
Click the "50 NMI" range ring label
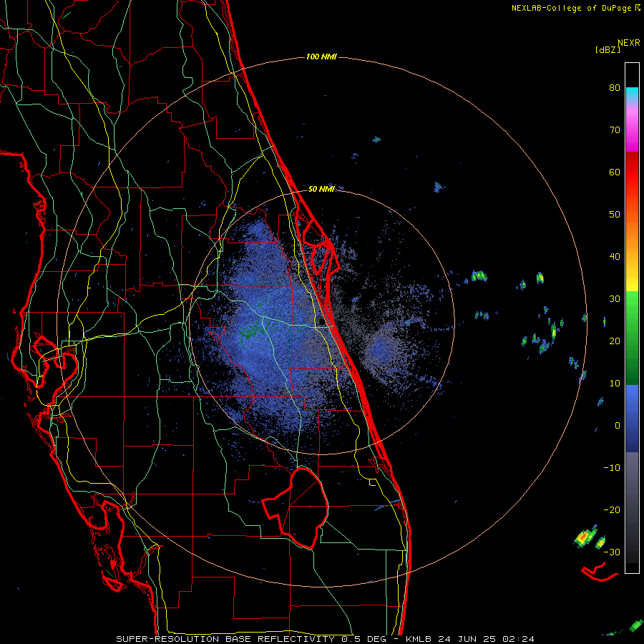tap(321, 190)
